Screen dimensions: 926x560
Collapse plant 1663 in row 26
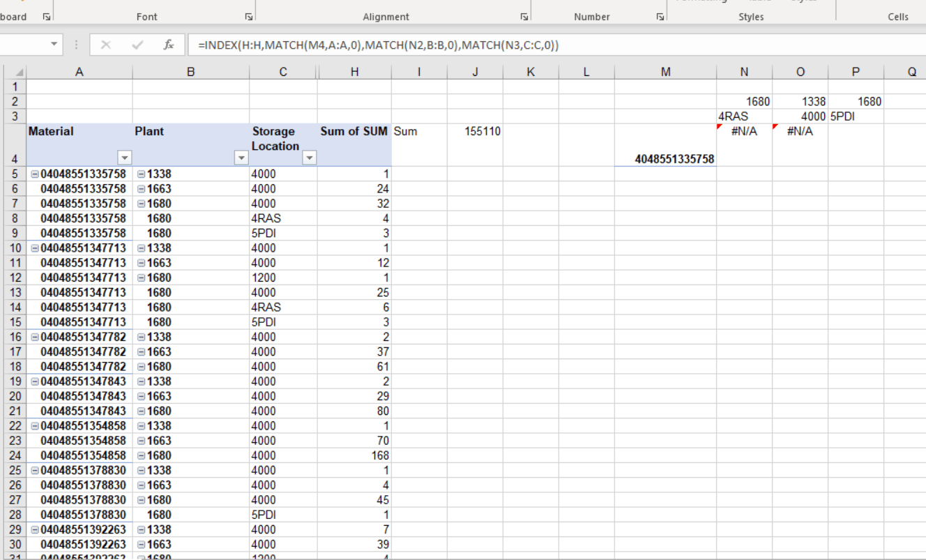[141, 485]
